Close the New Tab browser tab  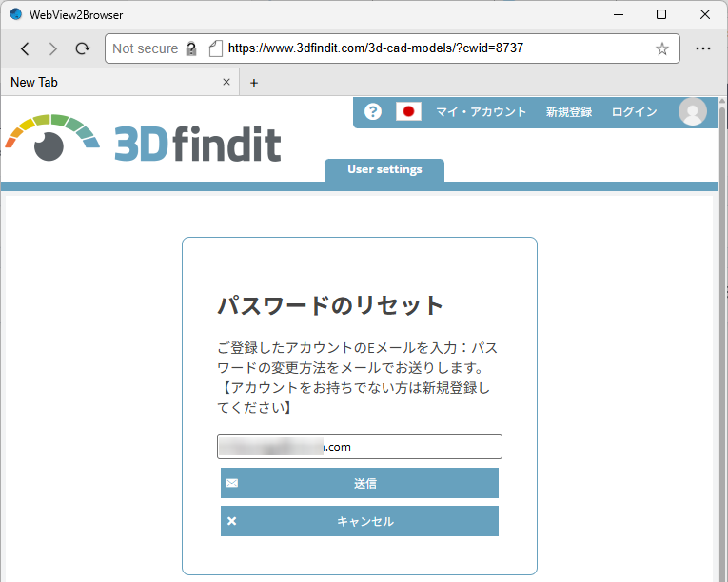[226, 83]
